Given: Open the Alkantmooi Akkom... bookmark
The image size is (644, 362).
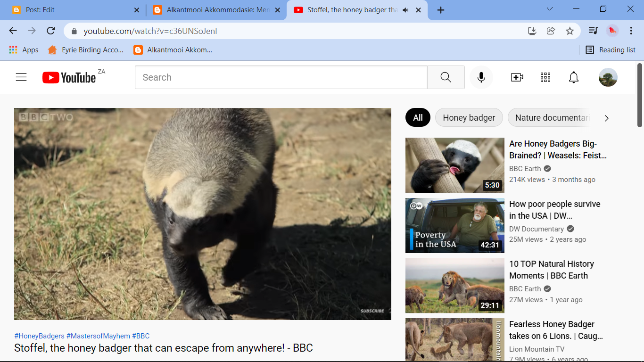Looking at the screenshot, I should coord(173,49).
